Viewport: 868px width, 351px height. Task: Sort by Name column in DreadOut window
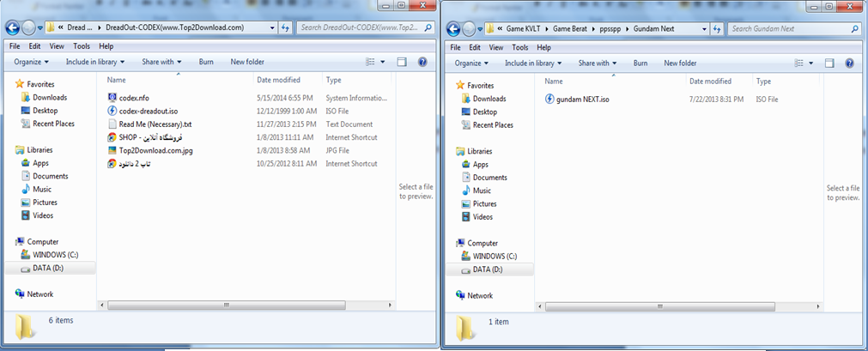pos(179,80)
